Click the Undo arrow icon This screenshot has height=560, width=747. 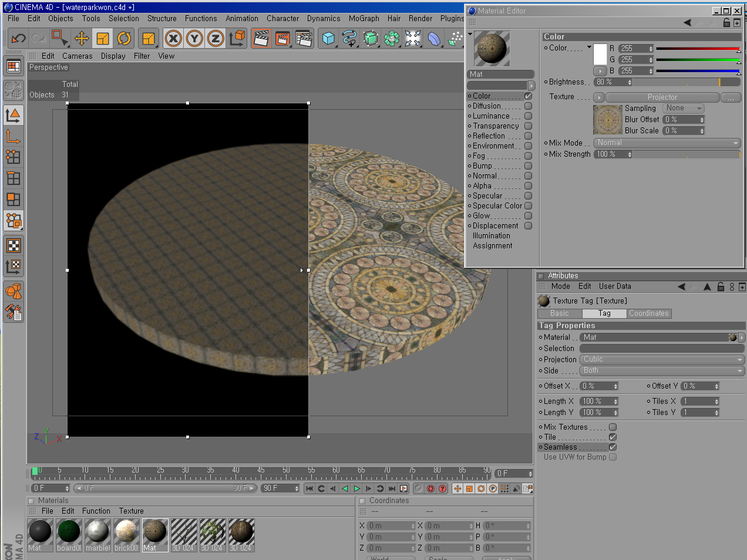[x=18, y=39]
